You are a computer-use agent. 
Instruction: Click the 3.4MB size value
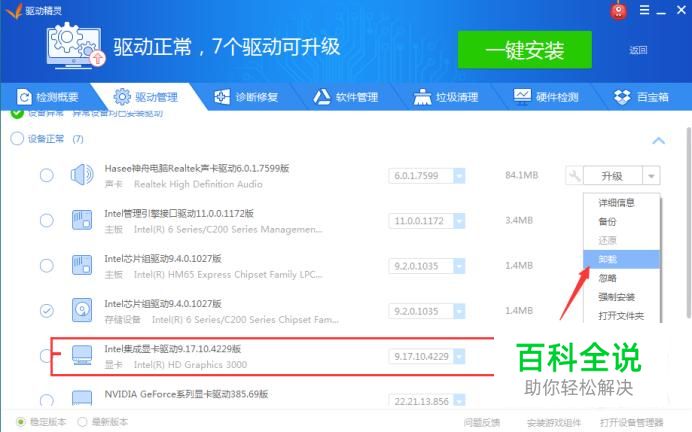click(519, 220)
